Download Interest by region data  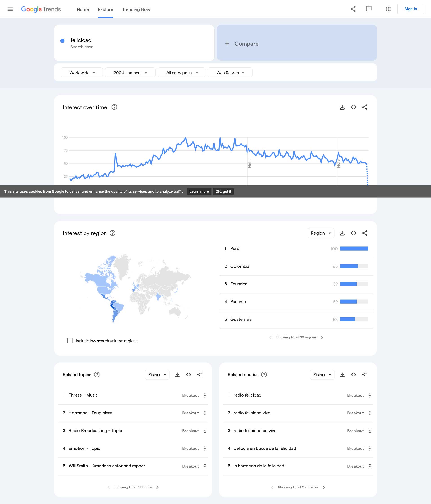(x=342, y=233)
